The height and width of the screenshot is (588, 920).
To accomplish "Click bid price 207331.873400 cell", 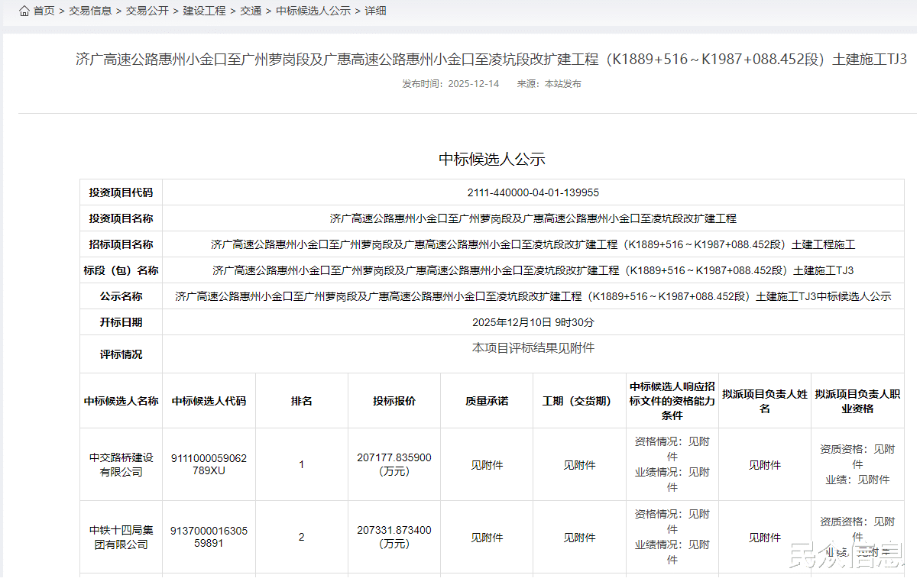I will coord(394,537).
